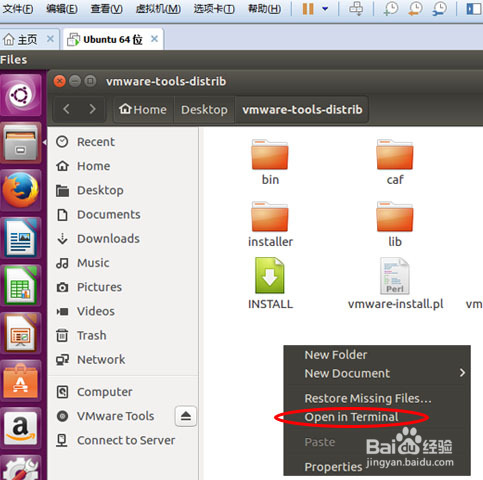Open the 查看(V) menu
This screenshot has width=483, height=480.
click(x=107, y=9)
